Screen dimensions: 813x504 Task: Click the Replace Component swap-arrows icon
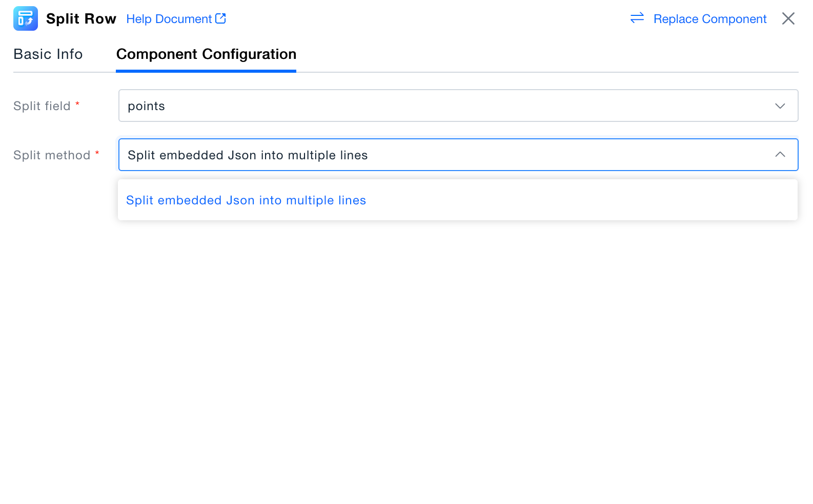(x=637, y=18)
